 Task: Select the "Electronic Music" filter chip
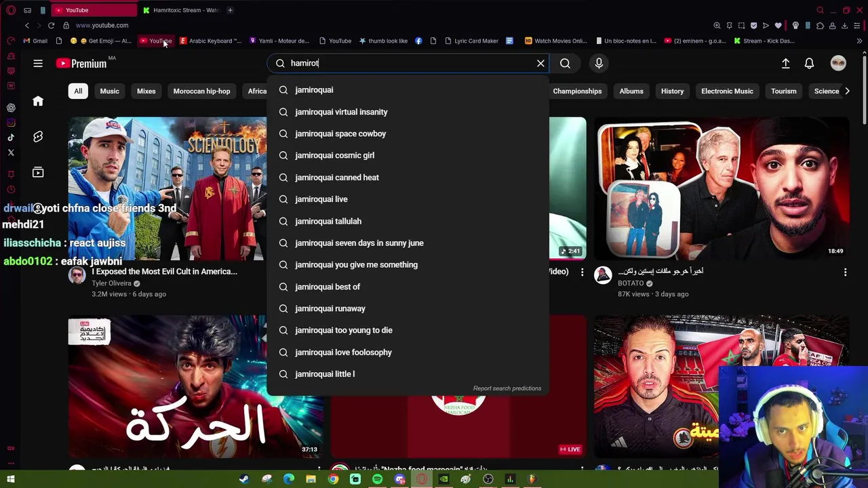pos(727,91)
